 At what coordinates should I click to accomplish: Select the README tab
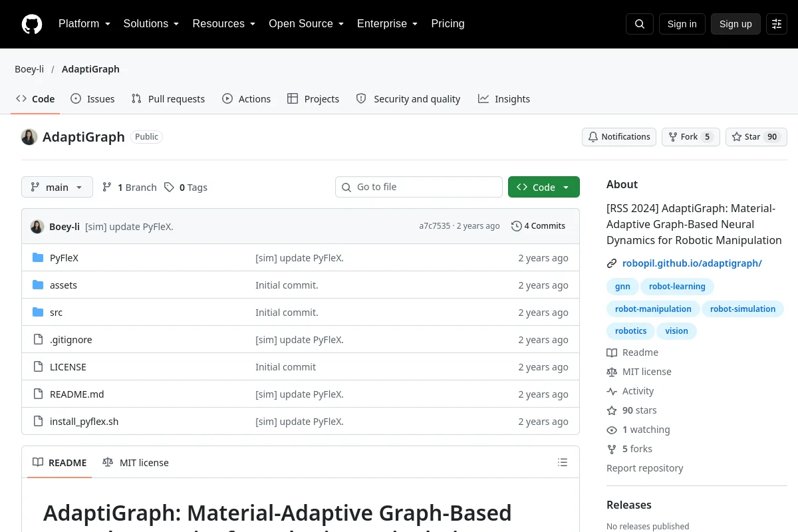[60, 462]
